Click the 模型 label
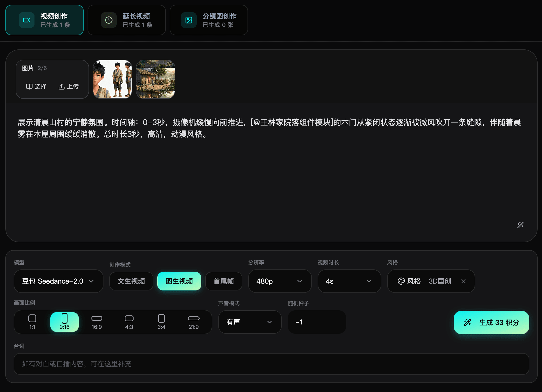This screenshot has height=392, width=542. point(19,262)
